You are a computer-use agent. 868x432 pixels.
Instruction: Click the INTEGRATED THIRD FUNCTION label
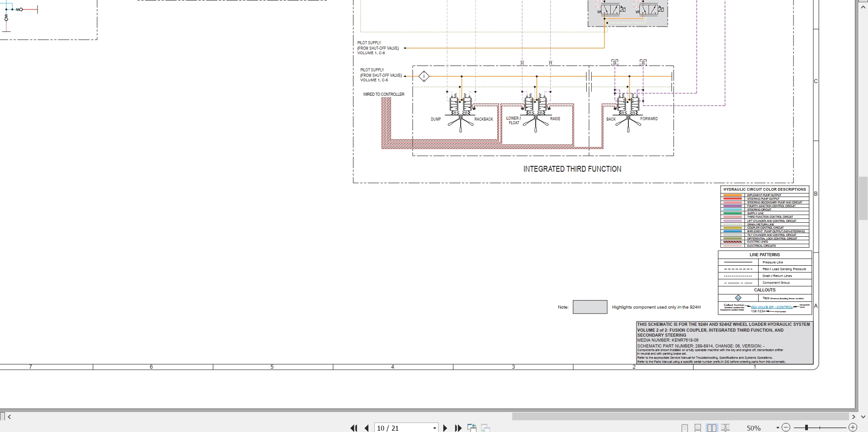[x=572, y=169]
